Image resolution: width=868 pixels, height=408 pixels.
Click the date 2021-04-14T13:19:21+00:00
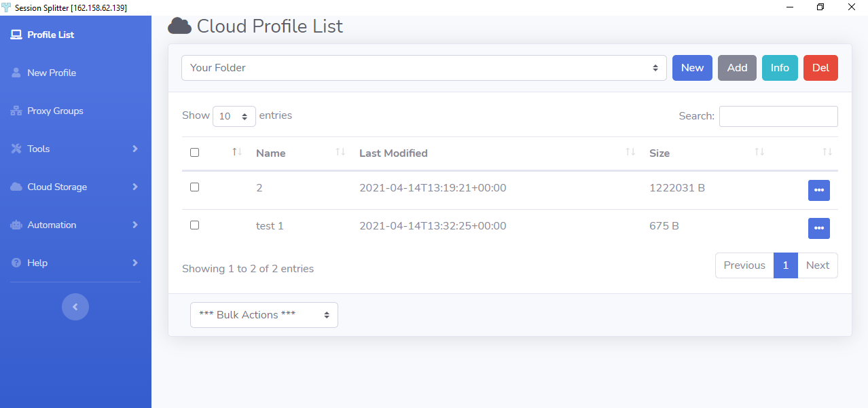[433, 188]
